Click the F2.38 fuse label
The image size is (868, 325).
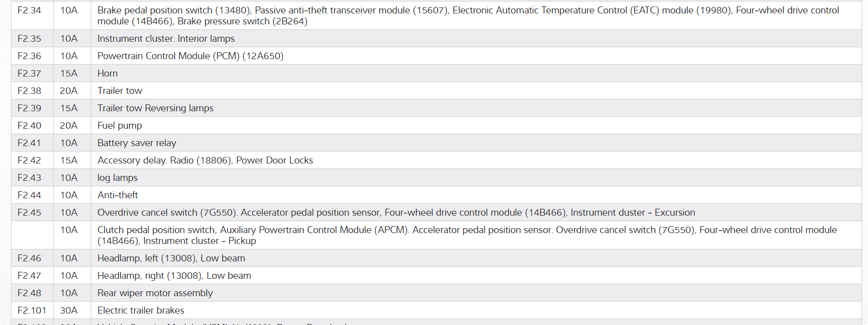click(x=29, y=91)
